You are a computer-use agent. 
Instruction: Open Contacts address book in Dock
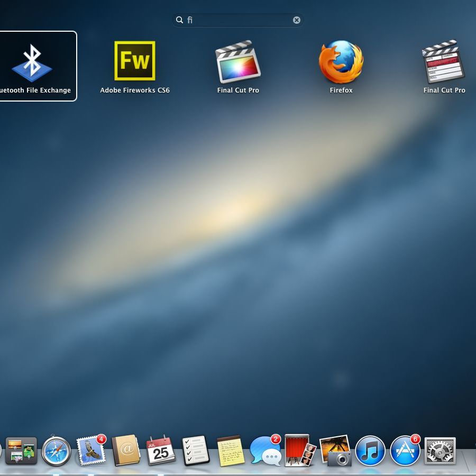[126, 451]
